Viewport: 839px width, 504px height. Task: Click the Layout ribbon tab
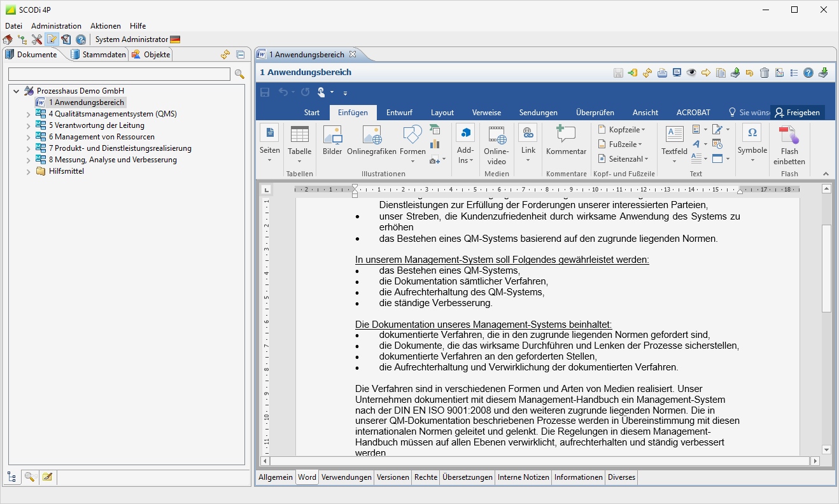pos(442,113)
